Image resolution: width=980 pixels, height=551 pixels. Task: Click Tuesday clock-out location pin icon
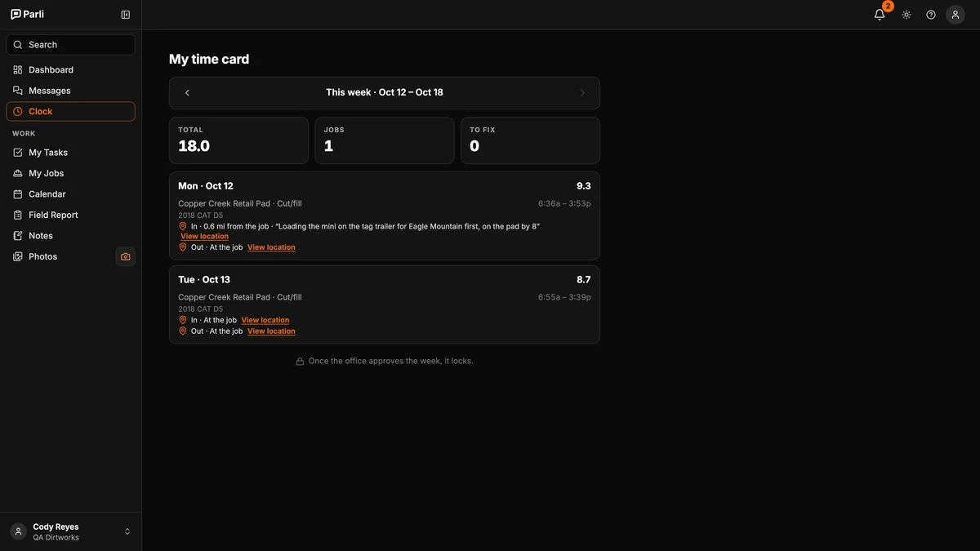[x=183, y=331]
